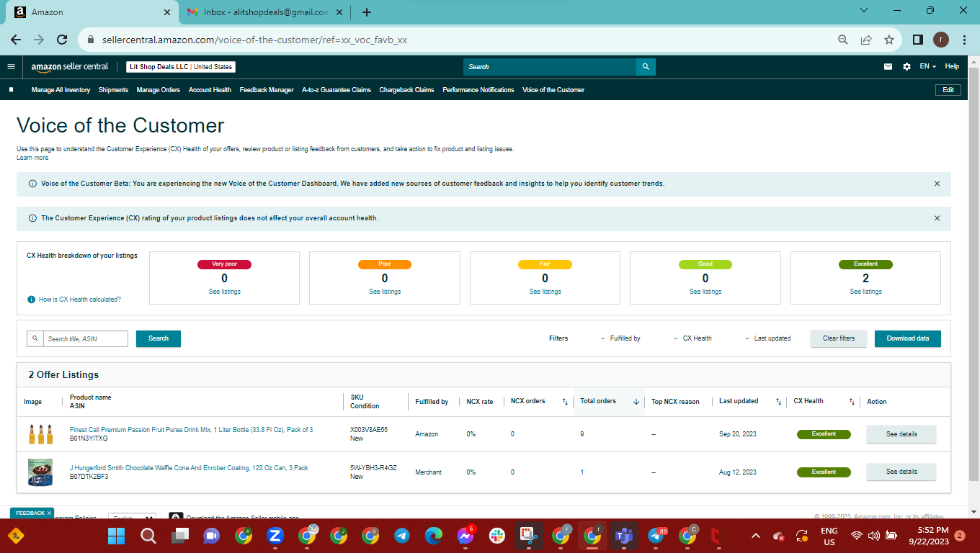Reload the page in browser
The height and width of the screenshot is (553, 980).
point(62,40)
